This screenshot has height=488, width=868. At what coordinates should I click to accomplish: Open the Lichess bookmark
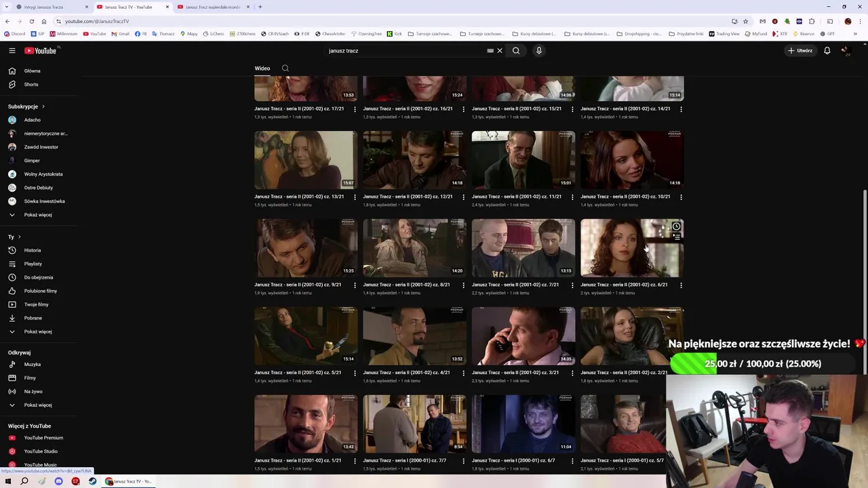pyautogui.click(x=213, y=33)
